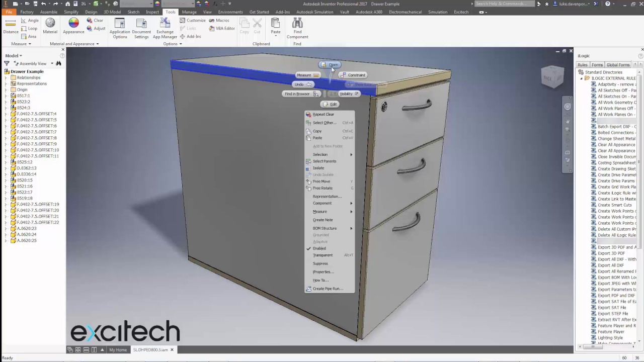Click Find in Browser marking menu option
This screenshot has width=644, height=362.
[301, 94]
